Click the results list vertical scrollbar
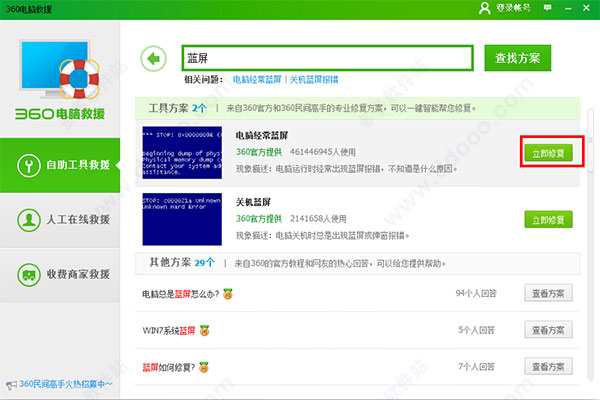 coord(591,140)
